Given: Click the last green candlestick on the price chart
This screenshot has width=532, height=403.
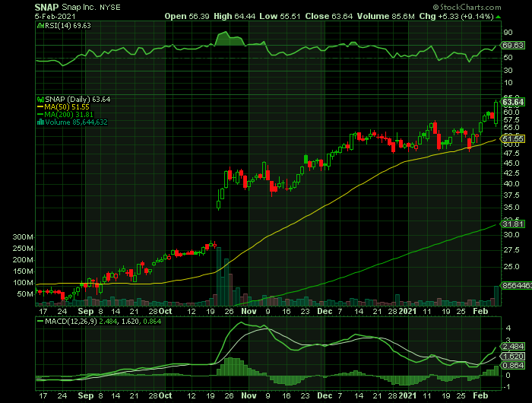Looking at the screenshot, I should tap(496, 113).
